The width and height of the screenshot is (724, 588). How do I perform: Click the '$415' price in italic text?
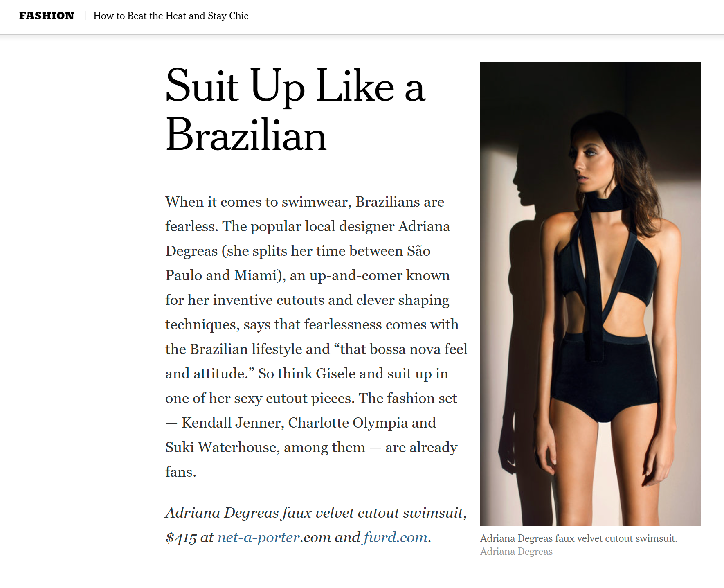[181, 538]
